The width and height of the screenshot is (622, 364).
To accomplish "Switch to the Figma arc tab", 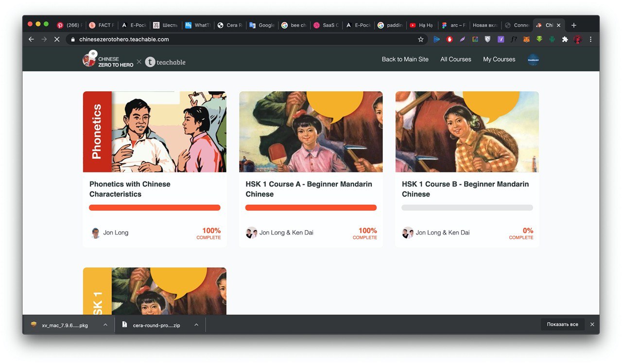I will tap(454, 25).
